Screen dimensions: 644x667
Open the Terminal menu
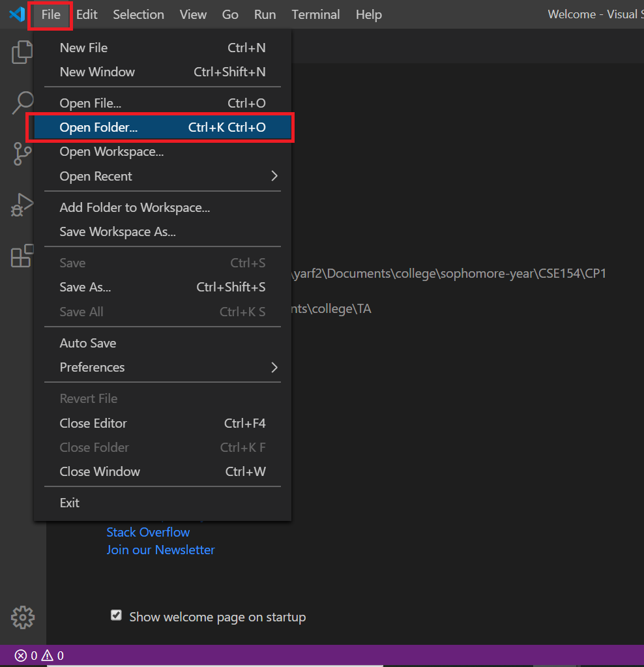315,14
